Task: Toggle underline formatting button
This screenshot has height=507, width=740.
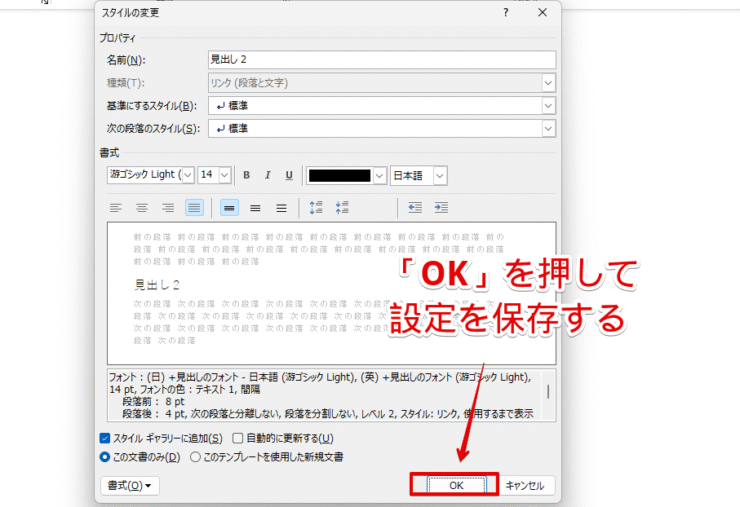Action: [x=289, y=175]
